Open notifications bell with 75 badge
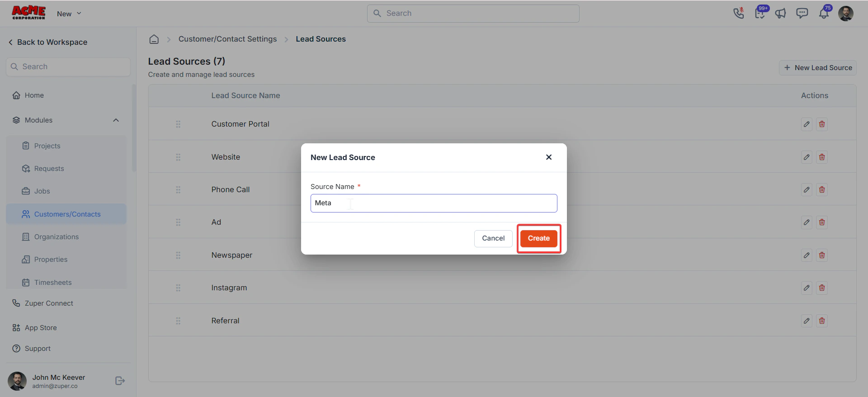 (x=824, y=13)
